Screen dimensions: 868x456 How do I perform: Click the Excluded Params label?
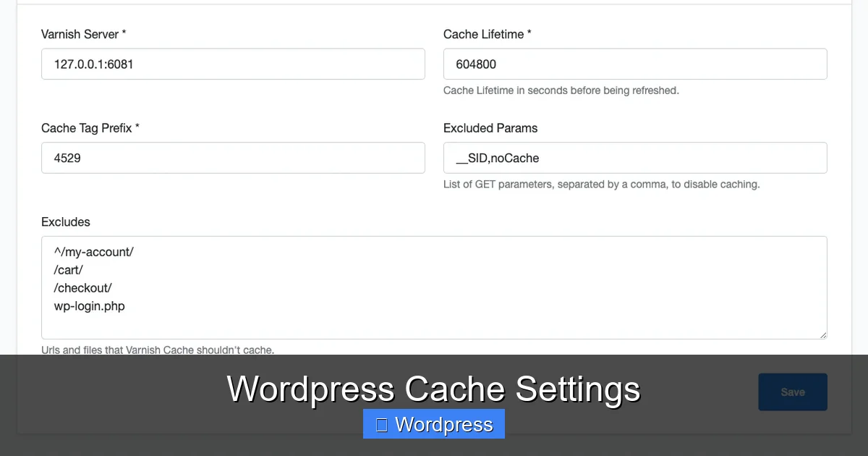pos(490,128)
